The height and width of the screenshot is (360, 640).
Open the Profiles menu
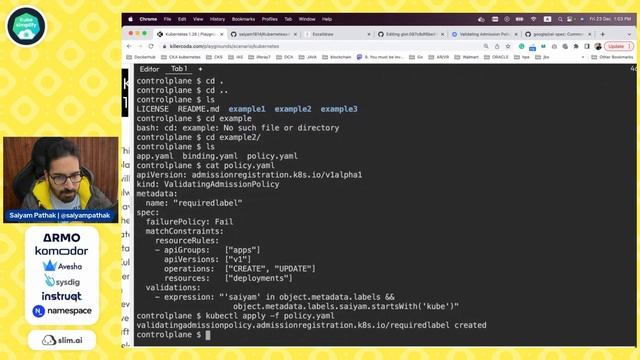(x=269, y=19)
